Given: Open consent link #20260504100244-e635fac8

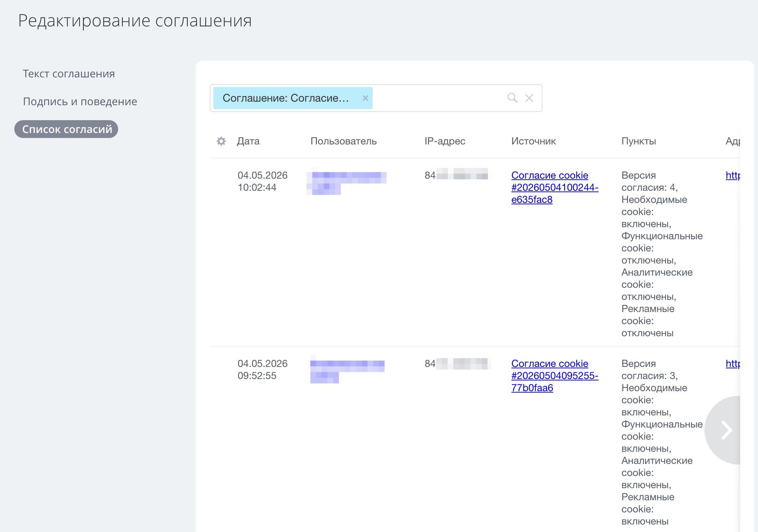Looking at the screenshot, I should [555, 188].
